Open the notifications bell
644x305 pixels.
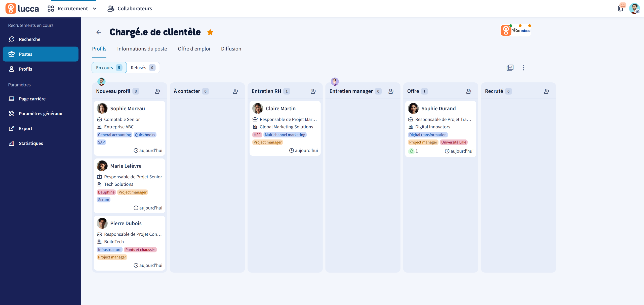point(620,9)
